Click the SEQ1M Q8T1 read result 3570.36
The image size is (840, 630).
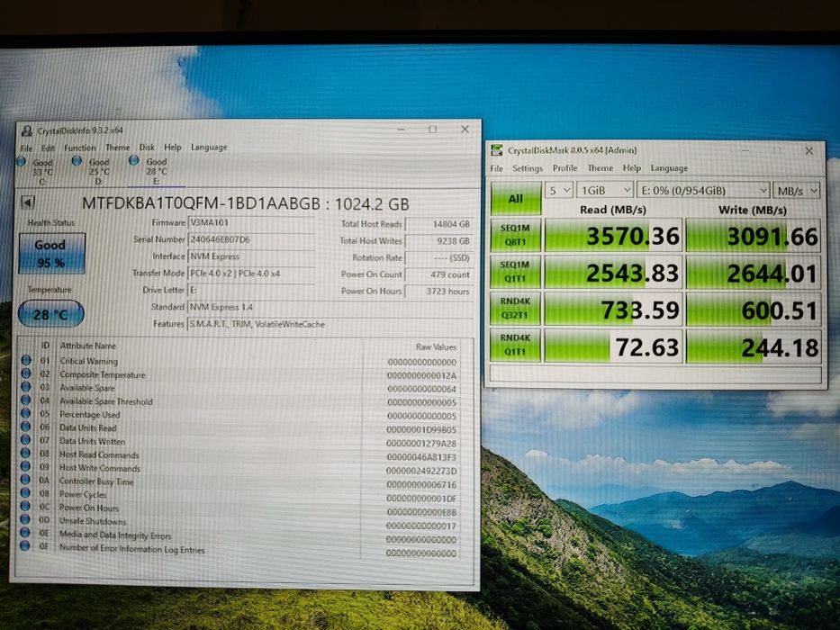pos(613,235)
